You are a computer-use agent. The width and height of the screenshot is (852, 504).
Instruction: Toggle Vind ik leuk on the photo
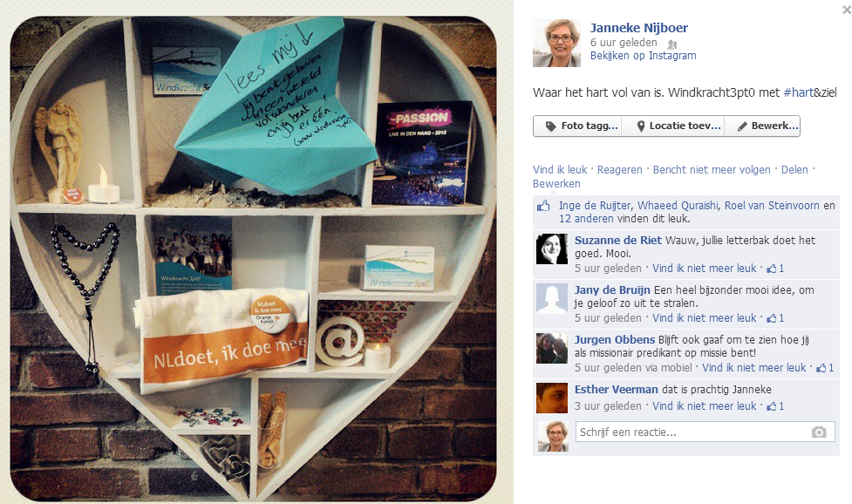(x=560, y=170)
